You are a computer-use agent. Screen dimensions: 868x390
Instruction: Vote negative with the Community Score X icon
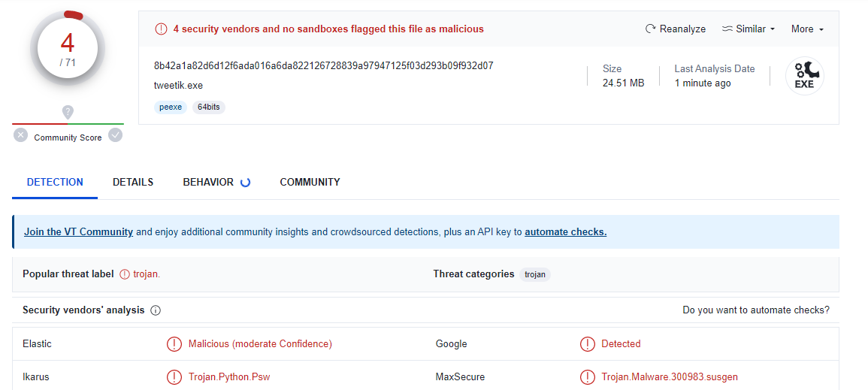pyautogui.click(x=21, y=135)
